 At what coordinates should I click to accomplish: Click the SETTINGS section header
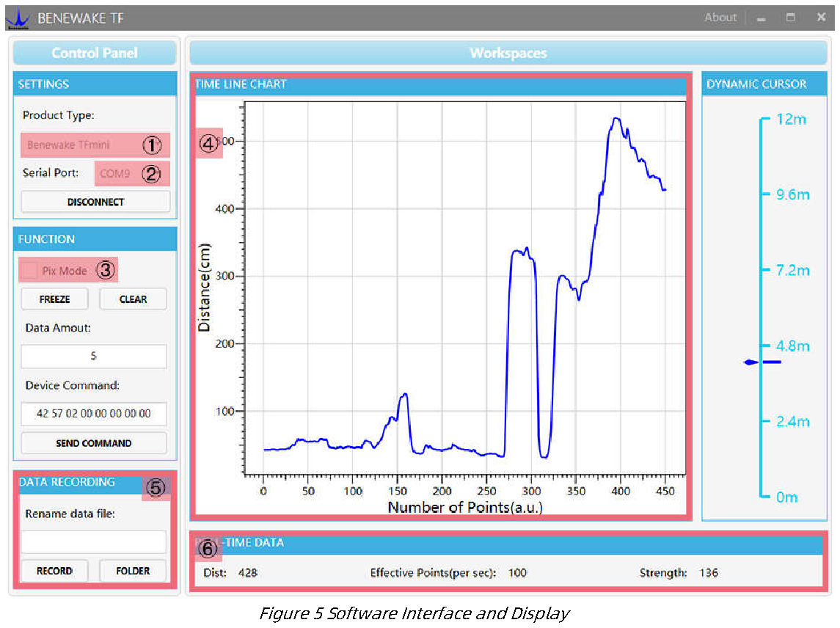95,84
